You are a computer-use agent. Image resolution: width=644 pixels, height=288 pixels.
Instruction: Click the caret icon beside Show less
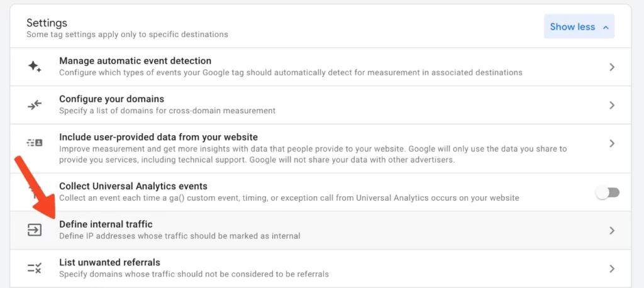point(605,27)
